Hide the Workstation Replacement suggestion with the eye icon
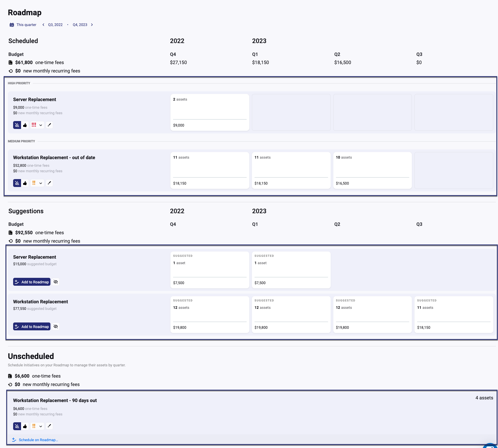This screenshot has height=448, width=498. pos(56,326)
